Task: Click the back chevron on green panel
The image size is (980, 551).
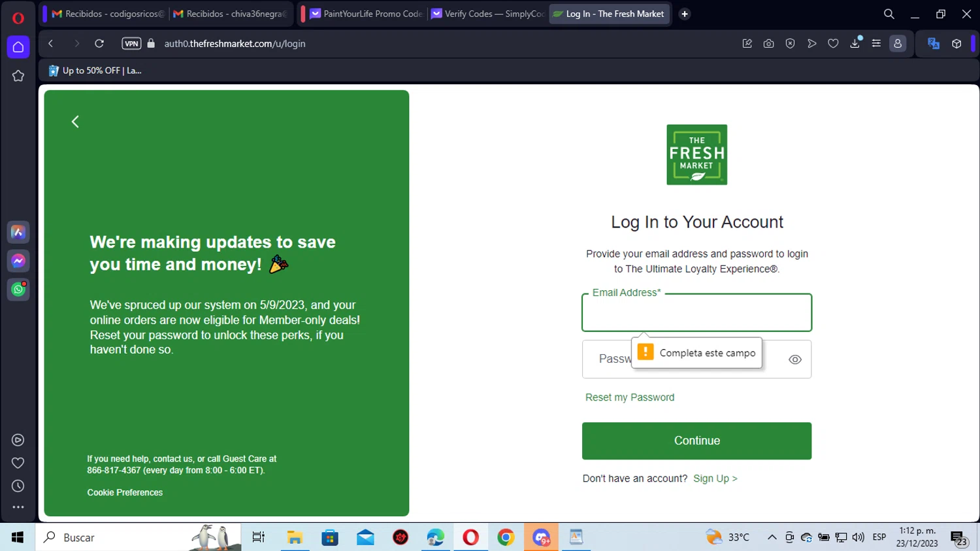Action: [x=75, y=122]
